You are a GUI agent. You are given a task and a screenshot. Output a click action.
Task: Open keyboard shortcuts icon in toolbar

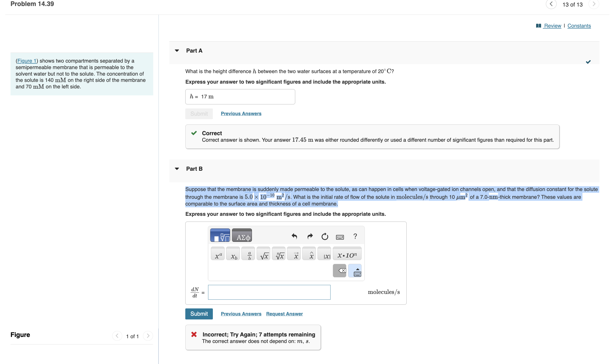340,237
